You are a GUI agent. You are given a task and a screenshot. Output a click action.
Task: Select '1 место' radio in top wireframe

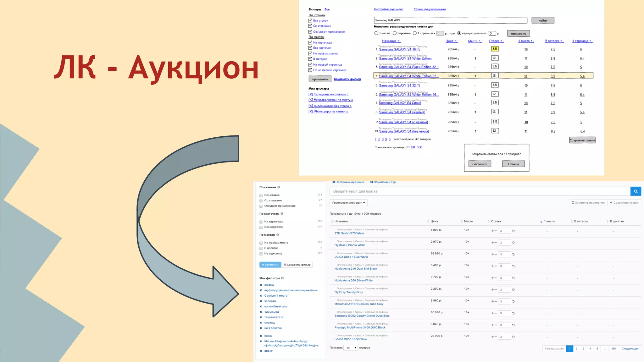(x=376, y=33)
